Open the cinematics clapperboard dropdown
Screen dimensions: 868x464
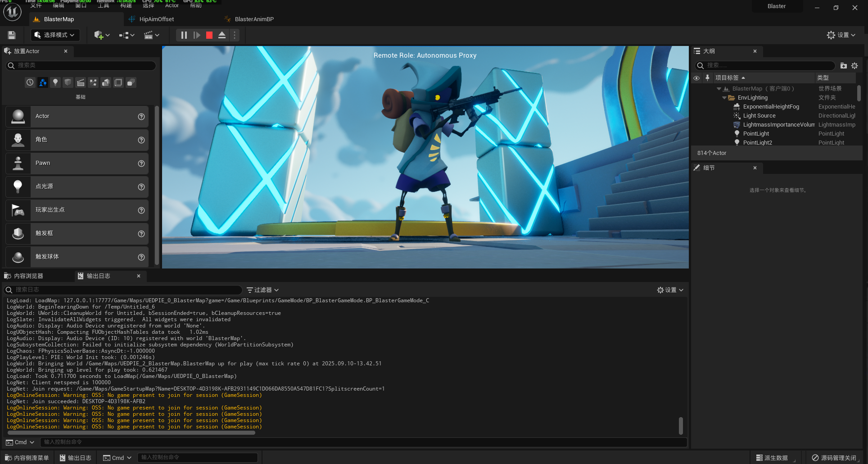pos(152,35)
